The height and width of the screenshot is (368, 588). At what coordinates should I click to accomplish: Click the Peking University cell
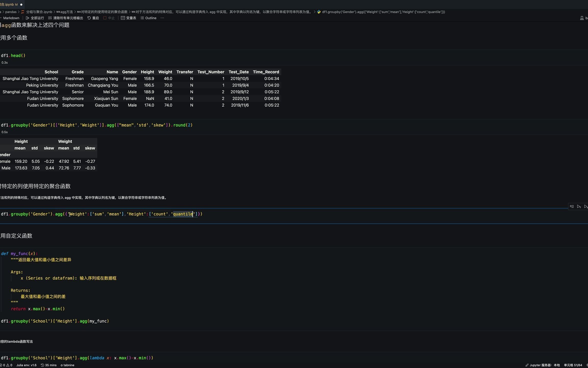pos(42,85)
